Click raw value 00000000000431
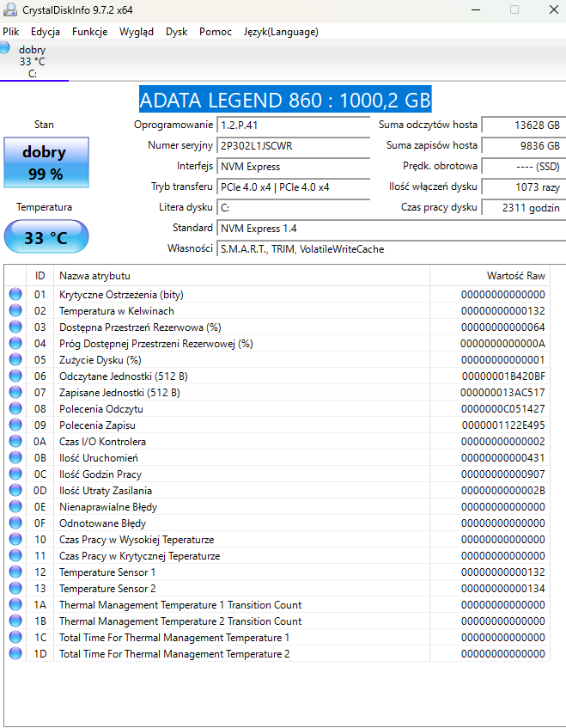 tap(503, 458)
